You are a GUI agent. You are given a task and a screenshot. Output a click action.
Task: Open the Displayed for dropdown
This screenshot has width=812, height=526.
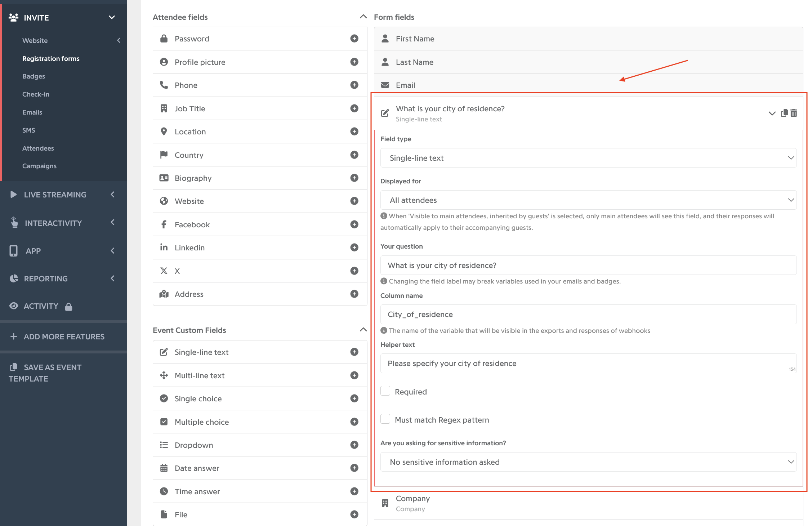click(588, 200)
